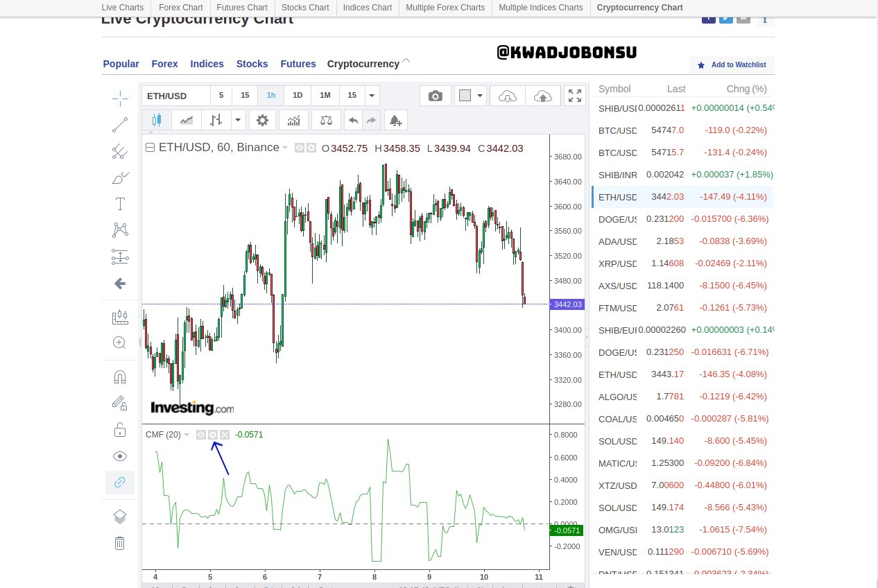This screenshot has width=878, height=588.
Task: Select the 1h interval
Action: pyautogui.click(x=271, y=96)
